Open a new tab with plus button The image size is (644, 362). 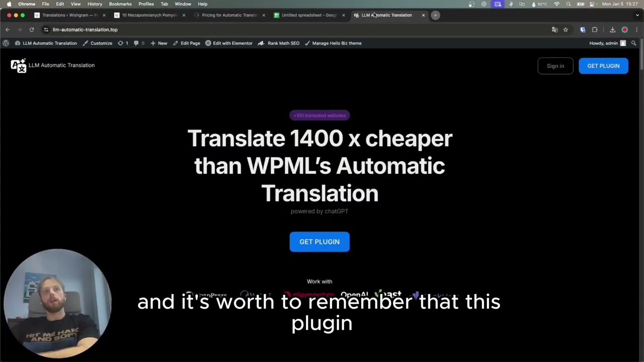[x=436, y=15]
